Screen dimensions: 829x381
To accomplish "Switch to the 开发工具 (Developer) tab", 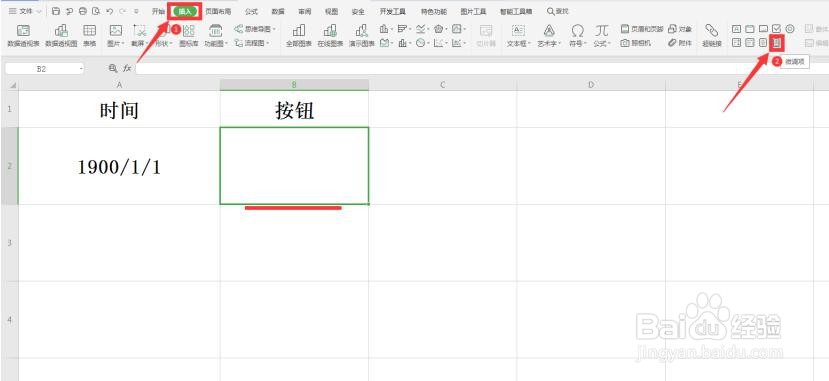I will tap(393, 11).
